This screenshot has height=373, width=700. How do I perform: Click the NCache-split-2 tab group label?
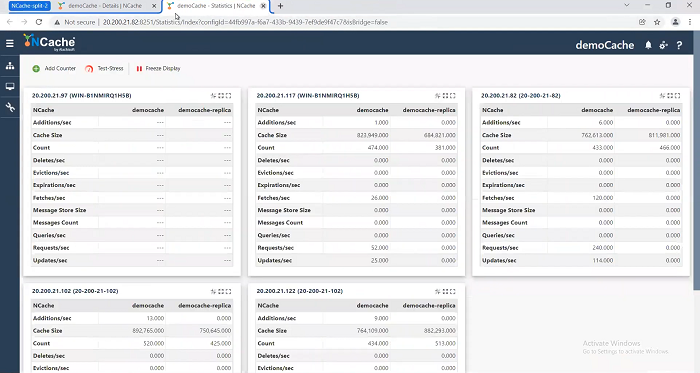[29, 6]
